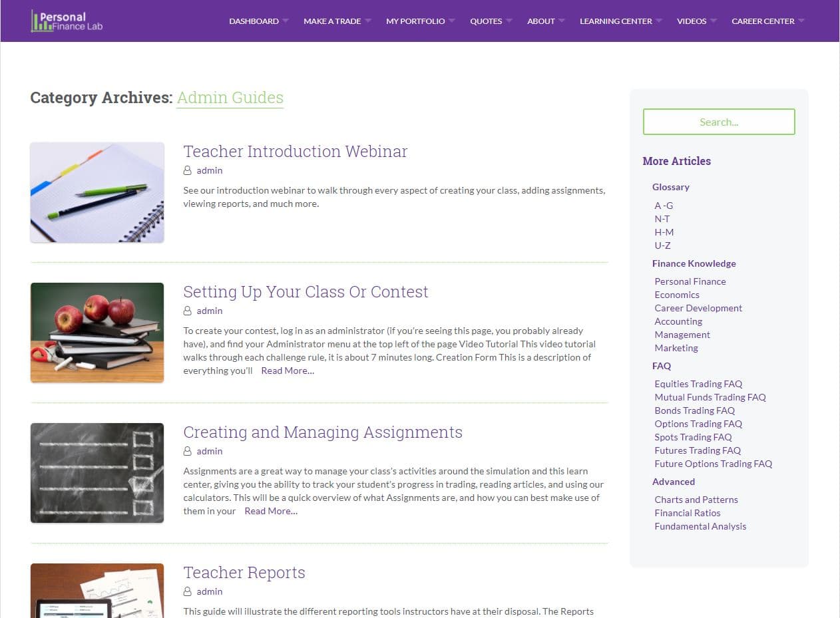The width and height of the screenshot is (840, 618).
Task: Open the Economics sidebar link
Action: click(677, 295)
